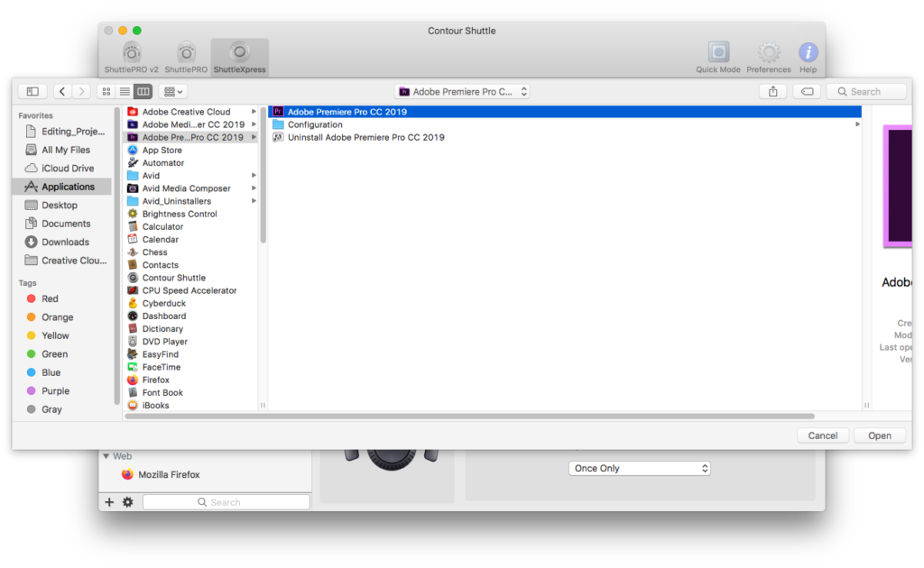Switch to list view
The image size is (924, 568).
(x=125, y=91)
